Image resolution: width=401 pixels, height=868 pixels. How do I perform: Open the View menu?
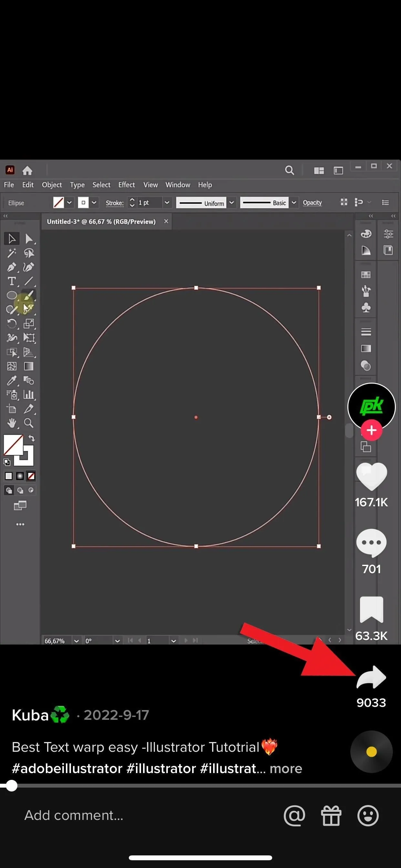pyautogui.click(x=150, y=185)
